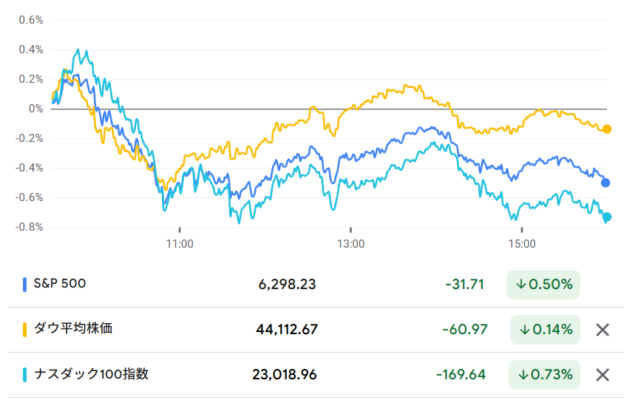Select the yellow Dow end-of-line dot
This screenshot has height=400, width=624.
tap(607, 129)
